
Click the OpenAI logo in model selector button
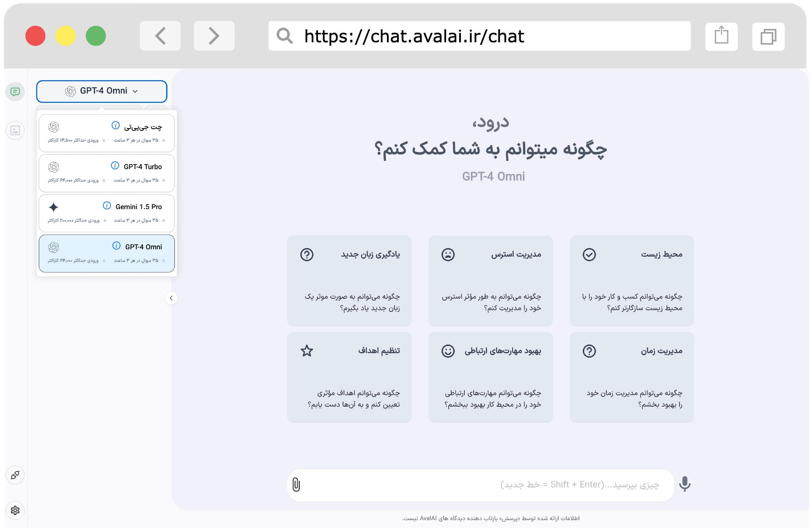[71, 91]
